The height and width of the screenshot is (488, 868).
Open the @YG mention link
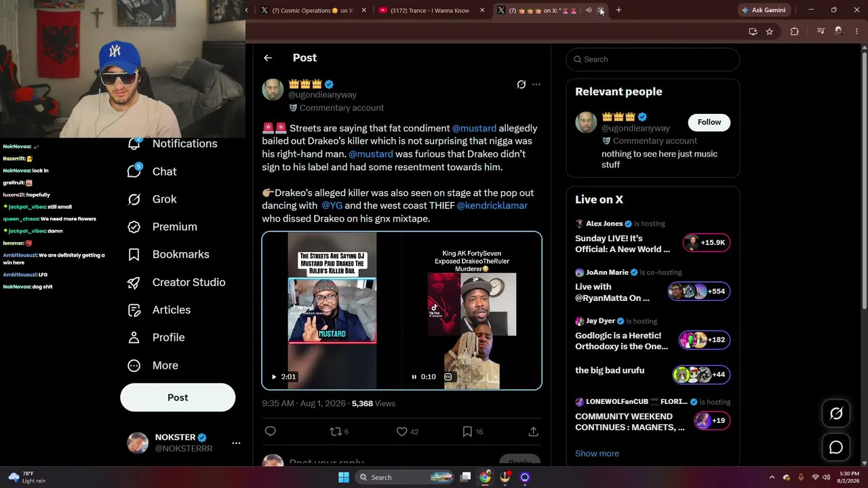pyautogui.click(x=332, y=205)
